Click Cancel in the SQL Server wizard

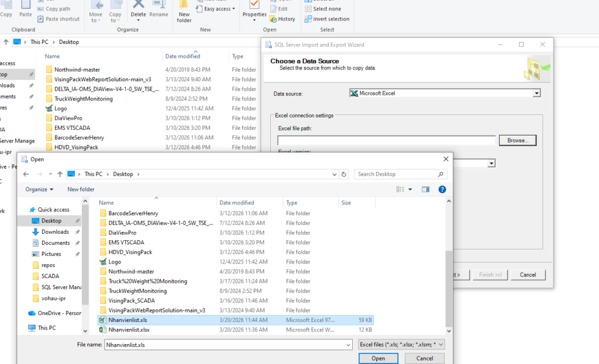click(x=528, y=275)
